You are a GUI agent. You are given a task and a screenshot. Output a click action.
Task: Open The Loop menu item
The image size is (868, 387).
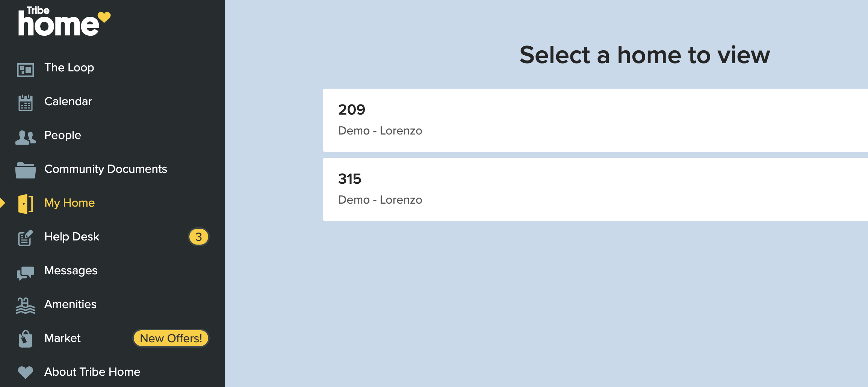[69, 68]
